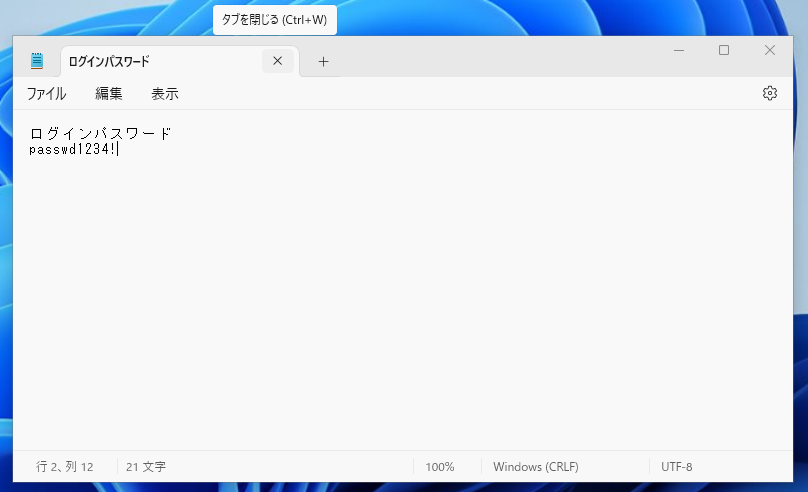Click the 行 2、列 12 position indicator

[65, 467]
